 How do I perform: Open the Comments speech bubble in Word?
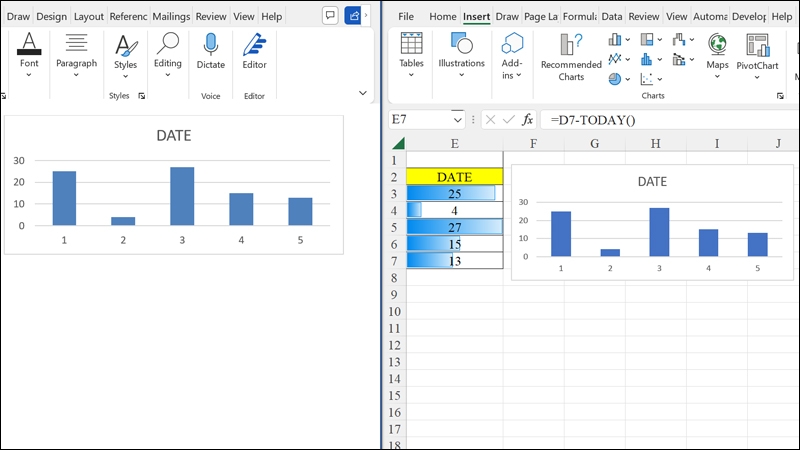pos(331,16)
